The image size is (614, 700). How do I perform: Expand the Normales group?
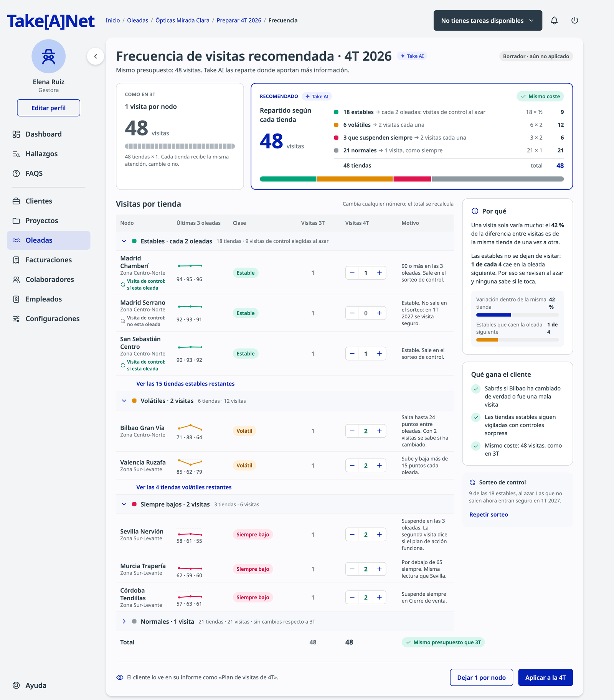(124, 621)
